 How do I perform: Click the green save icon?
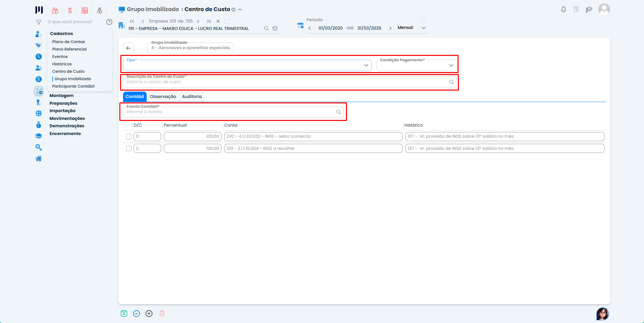tap(124, 314)
